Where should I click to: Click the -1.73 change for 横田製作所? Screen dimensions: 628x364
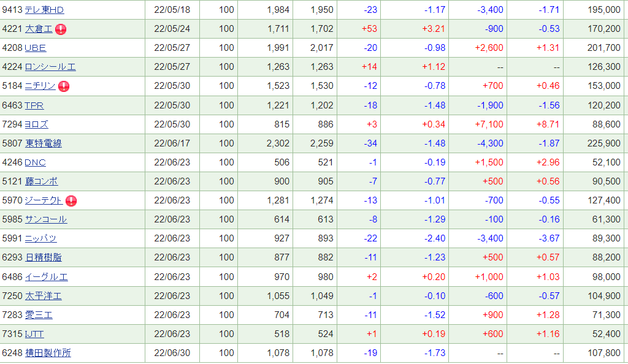pyautogui.click(x=435, y=353)
